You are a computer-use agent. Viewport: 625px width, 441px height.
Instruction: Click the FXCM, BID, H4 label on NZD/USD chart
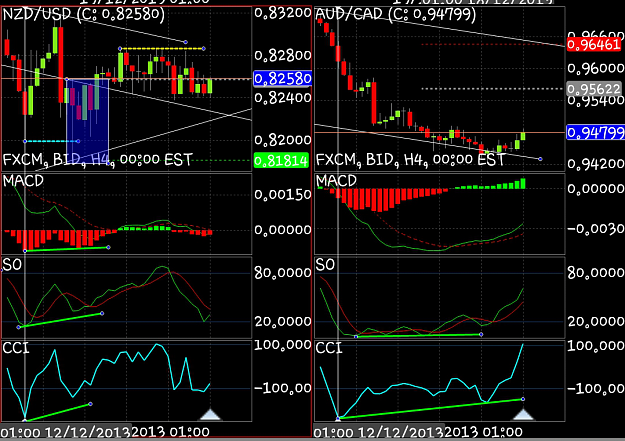coord(98,160)
